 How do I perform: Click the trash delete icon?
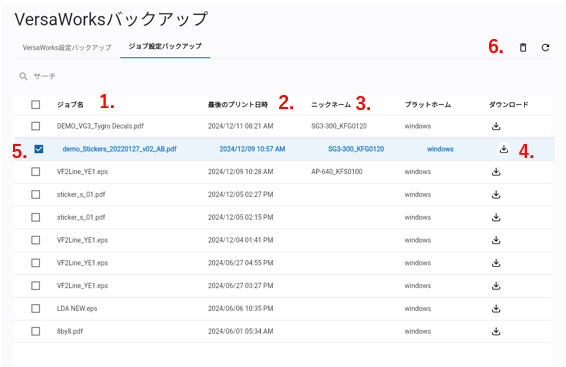pos(523,47)
